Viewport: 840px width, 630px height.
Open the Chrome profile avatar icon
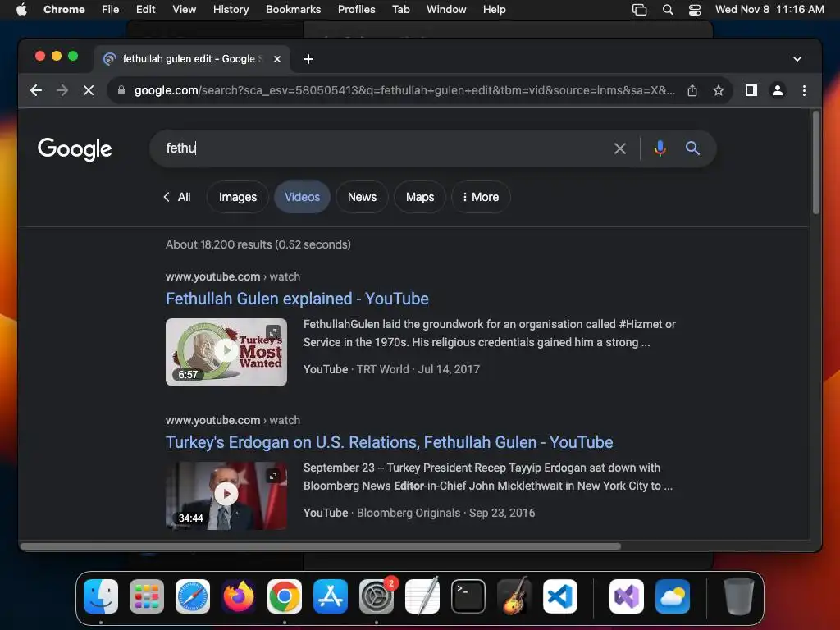coord(778,90)
